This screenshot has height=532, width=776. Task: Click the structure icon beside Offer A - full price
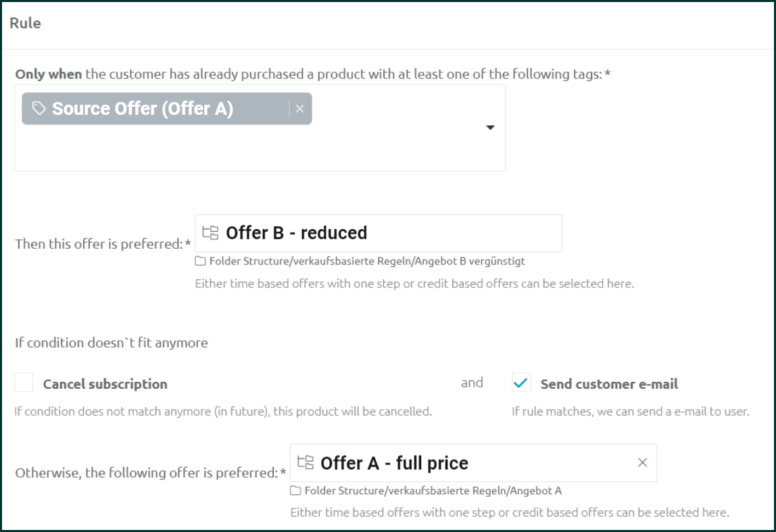pos(306,462)
